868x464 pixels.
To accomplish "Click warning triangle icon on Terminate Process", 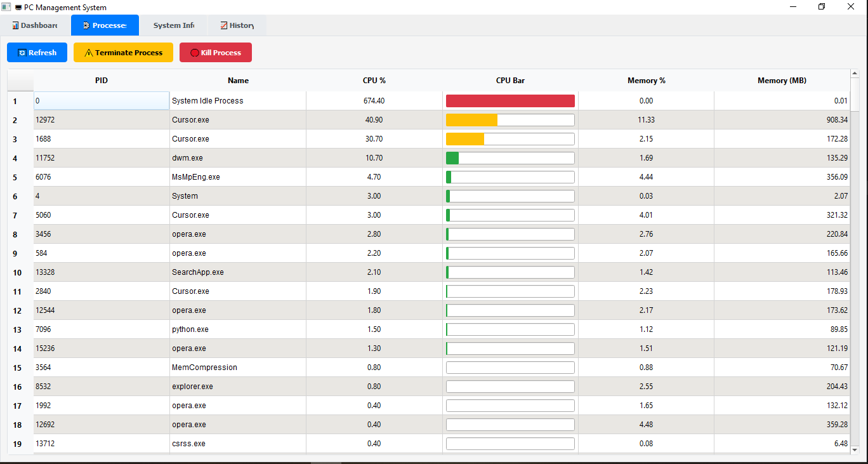I will (x=89, y=53).
